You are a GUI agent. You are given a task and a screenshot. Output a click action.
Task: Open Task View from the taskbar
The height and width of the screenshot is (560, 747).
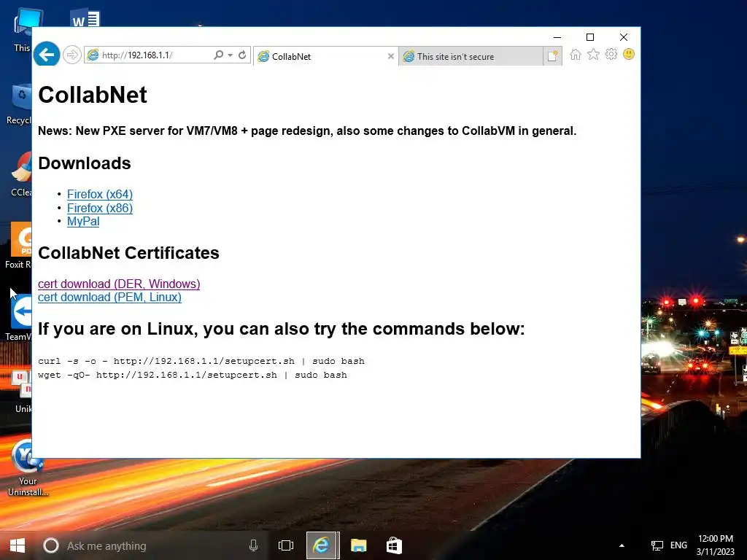[x=286, y=545]
